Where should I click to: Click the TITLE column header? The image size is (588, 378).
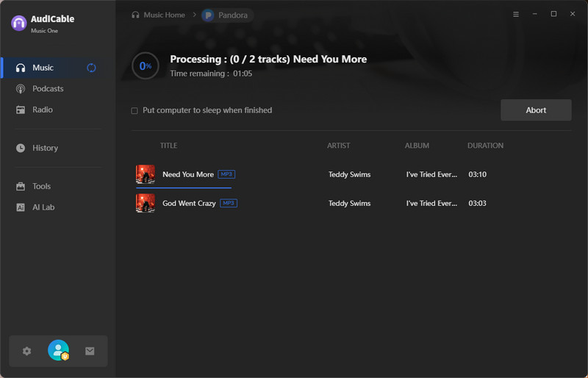coord(169,146)
